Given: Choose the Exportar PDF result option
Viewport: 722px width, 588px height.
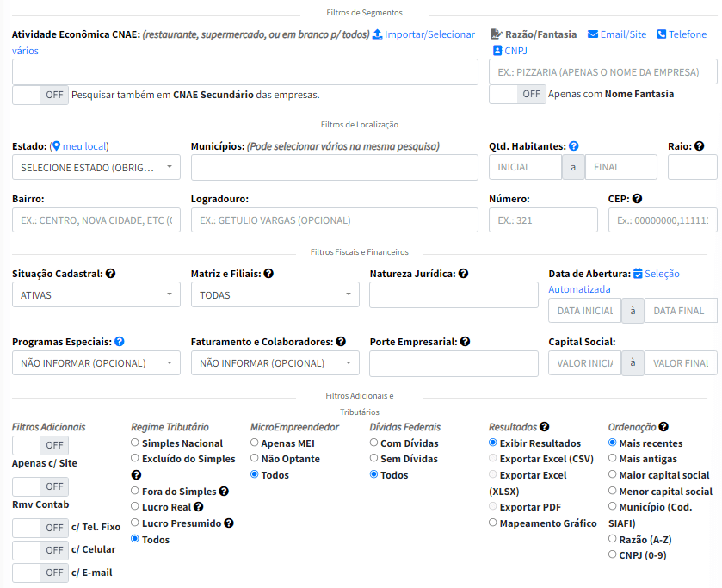Looking at the screenshot, I should coord(493,506).
